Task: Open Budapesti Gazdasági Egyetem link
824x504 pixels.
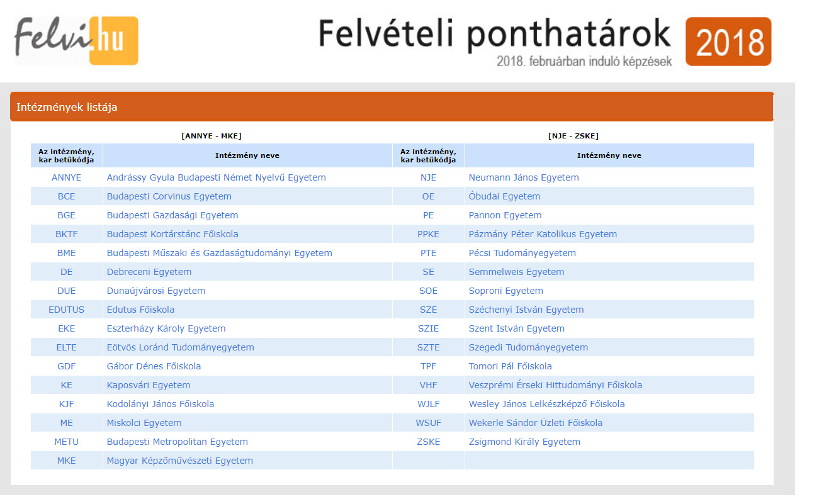Action: [x=172, y=215]
